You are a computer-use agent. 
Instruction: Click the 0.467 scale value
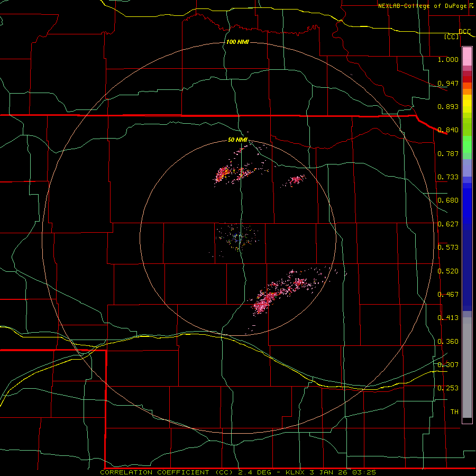(448, 295)
